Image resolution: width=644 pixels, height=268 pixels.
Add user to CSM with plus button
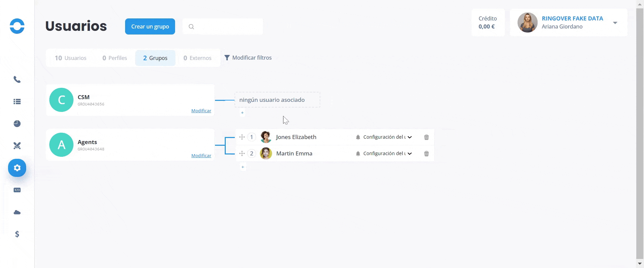242,113
